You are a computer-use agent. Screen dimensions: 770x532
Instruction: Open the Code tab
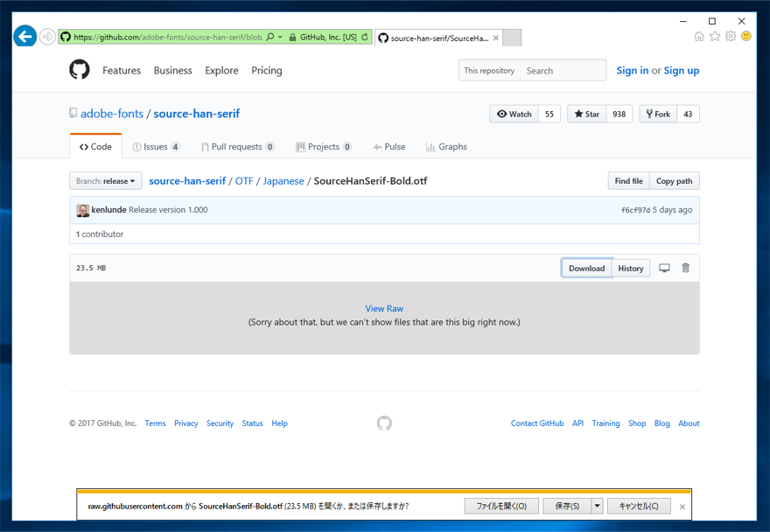click(95, 146)
